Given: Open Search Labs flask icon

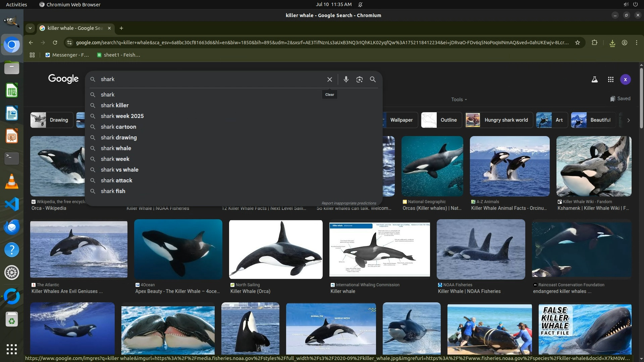Looking at the screenshot, I should (x=594, y=79).
